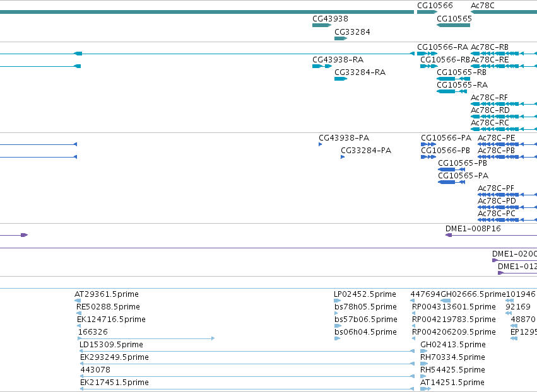This screenshot has height=392, width=537.
Task: Open the Ac78C-PD protein label
Action: pyautogui.click(x=497, y=202)
